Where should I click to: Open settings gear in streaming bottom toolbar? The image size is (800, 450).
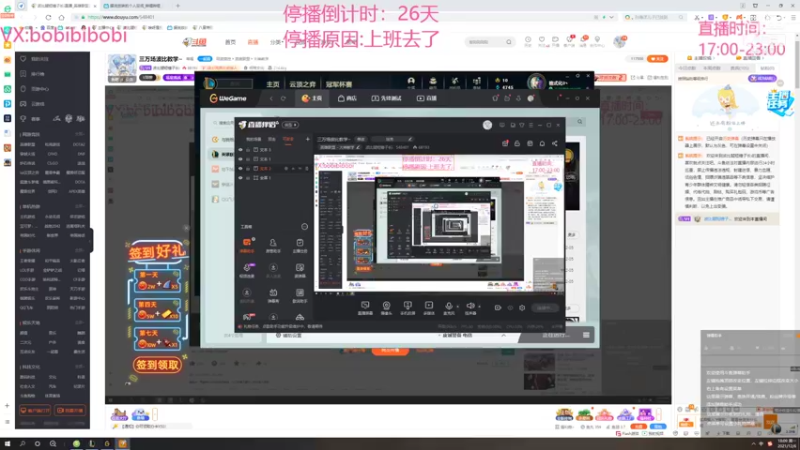pos(522,308)
